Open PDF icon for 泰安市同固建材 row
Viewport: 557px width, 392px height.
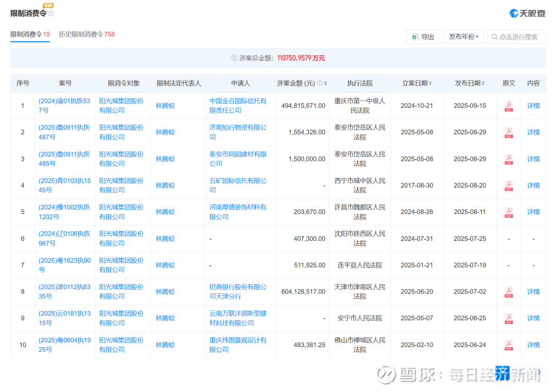click(x=509, y=159)
